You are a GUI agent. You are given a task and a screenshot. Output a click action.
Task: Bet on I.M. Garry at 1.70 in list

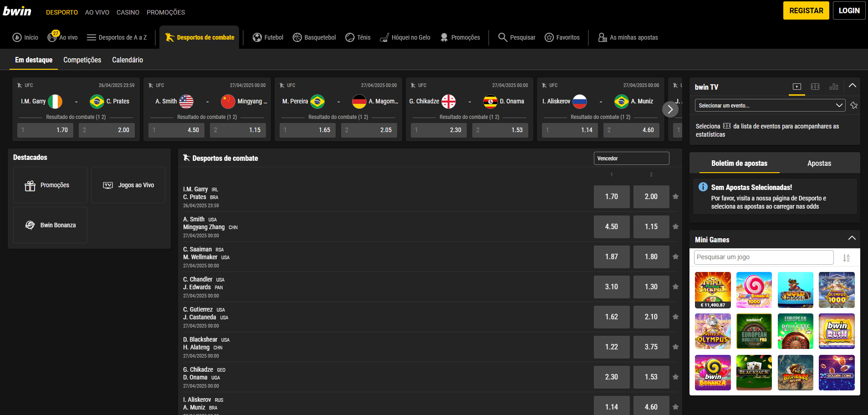pos(612,197)
